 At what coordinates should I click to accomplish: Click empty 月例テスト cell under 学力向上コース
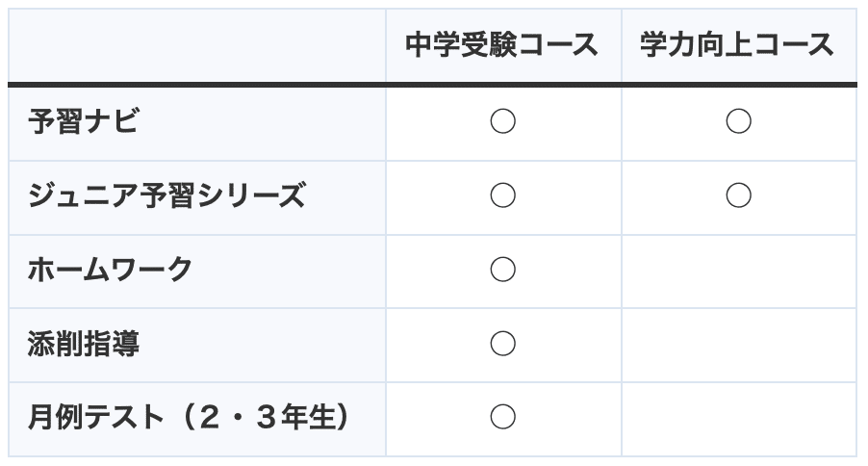point(739,420)
